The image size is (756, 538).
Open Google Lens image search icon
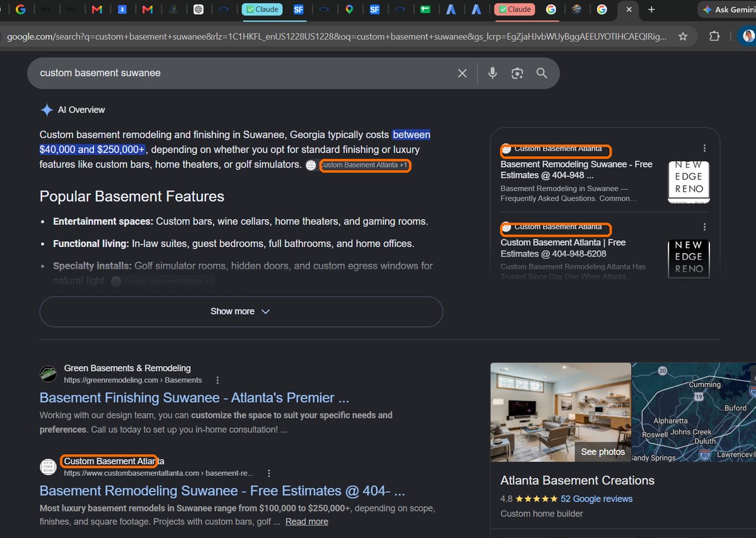point(517,73)
